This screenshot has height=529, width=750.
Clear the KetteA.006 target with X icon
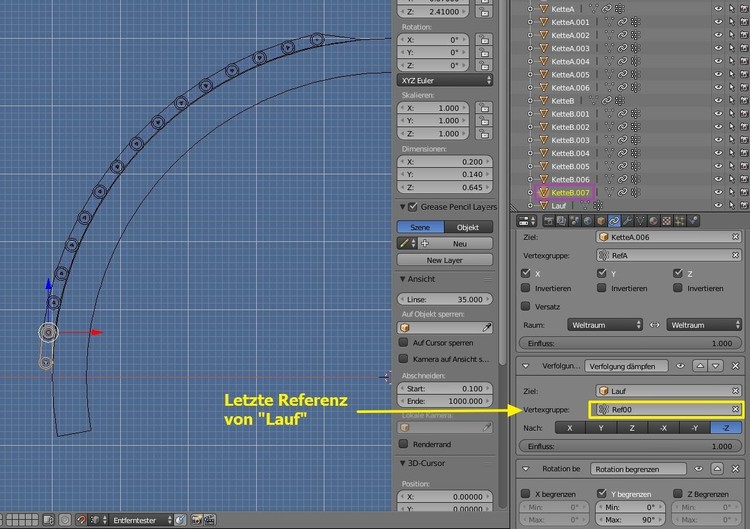736,237
